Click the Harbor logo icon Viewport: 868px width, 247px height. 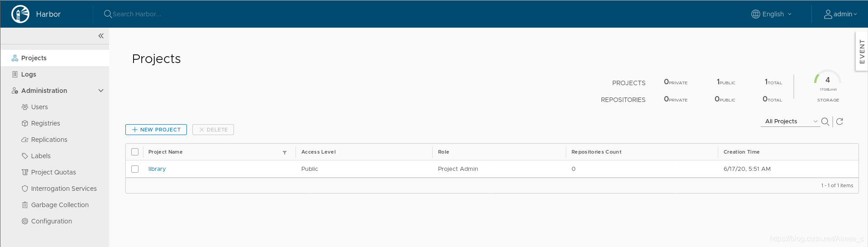pos(20,14)
